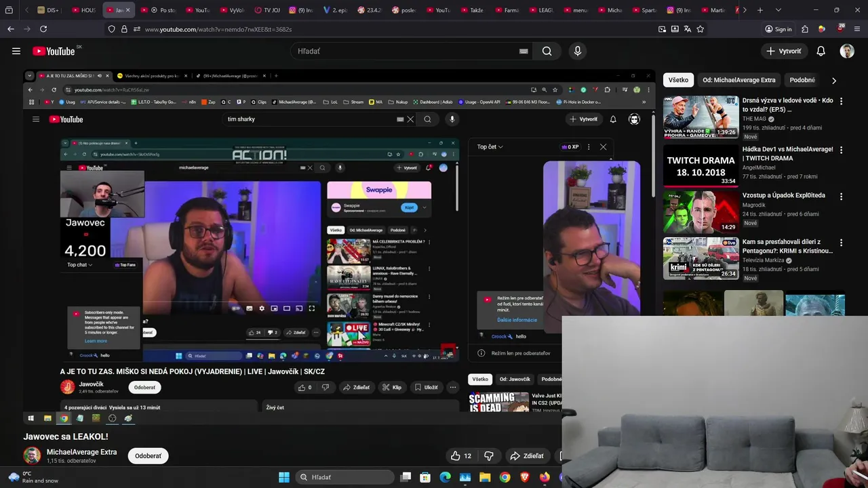The width and height of the screenshot is (868, 488).
Task: Click the Windows taskbar Hľadať search box
Action: click(346, 477)
